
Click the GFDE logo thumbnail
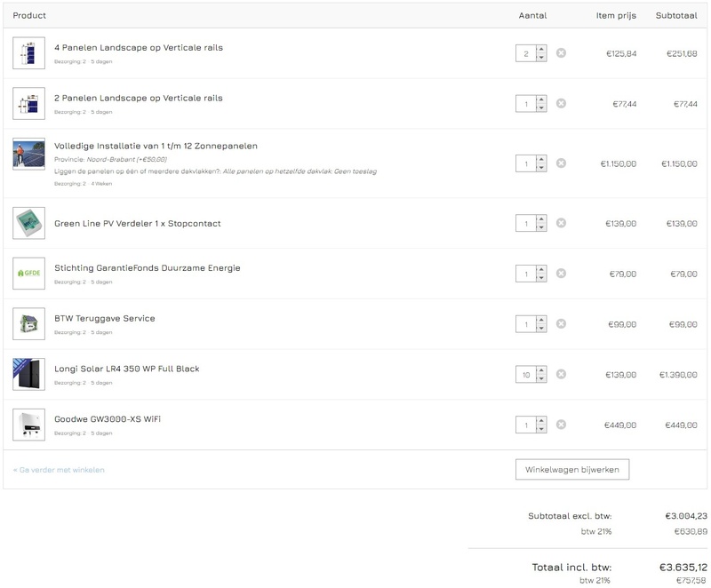(x=28, y=273)
